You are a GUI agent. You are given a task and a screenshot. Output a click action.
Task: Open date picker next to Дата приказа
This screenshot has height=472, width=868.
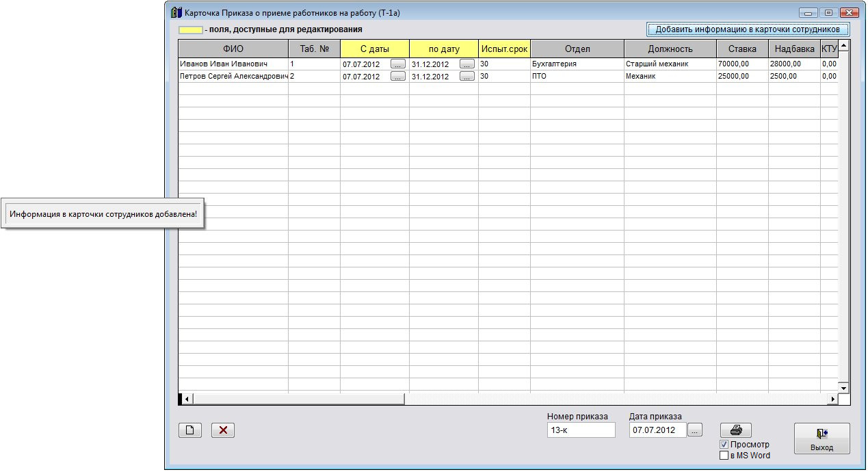694,430
